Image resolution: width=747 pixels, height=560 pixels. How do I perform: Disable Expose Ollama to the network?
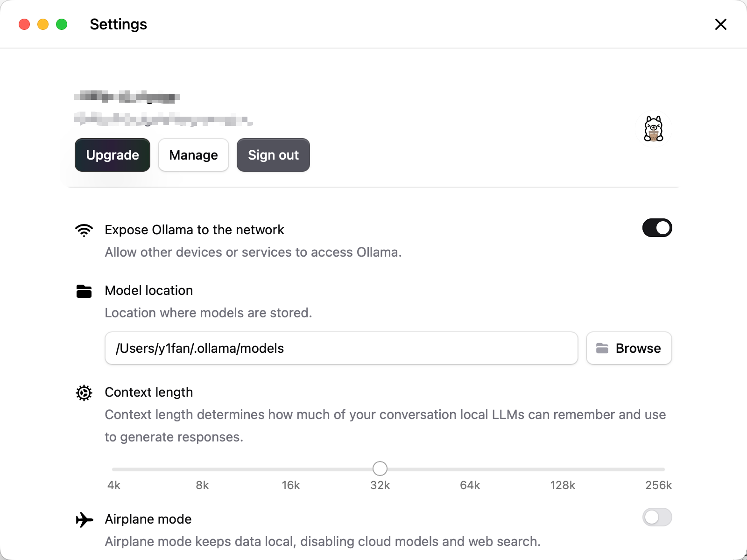657,228
